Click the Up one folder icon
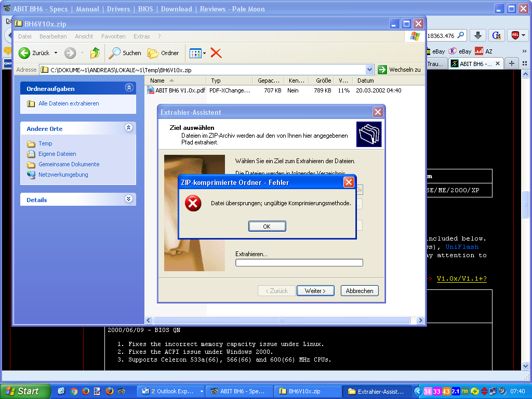The height and width of the screenshot is (399, 532). click(x=95, y=53)
